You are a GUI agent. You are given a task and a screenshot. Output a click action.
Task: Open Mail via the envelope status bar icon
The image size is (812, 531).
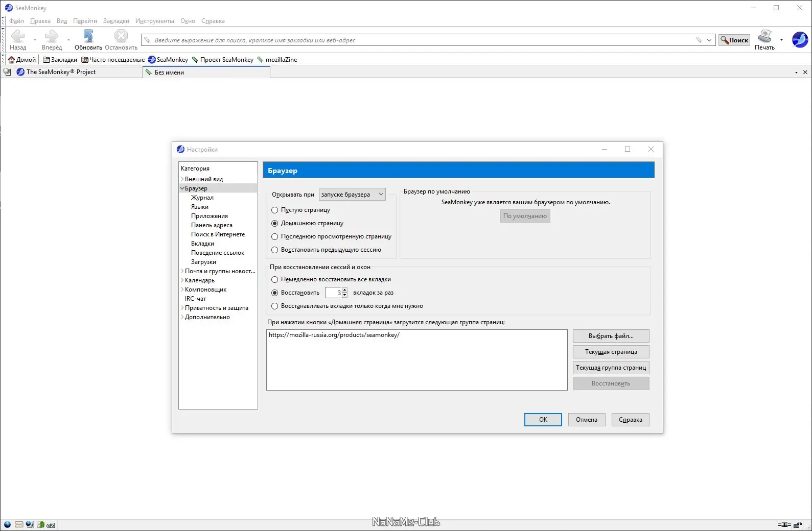tap(19, 524)
